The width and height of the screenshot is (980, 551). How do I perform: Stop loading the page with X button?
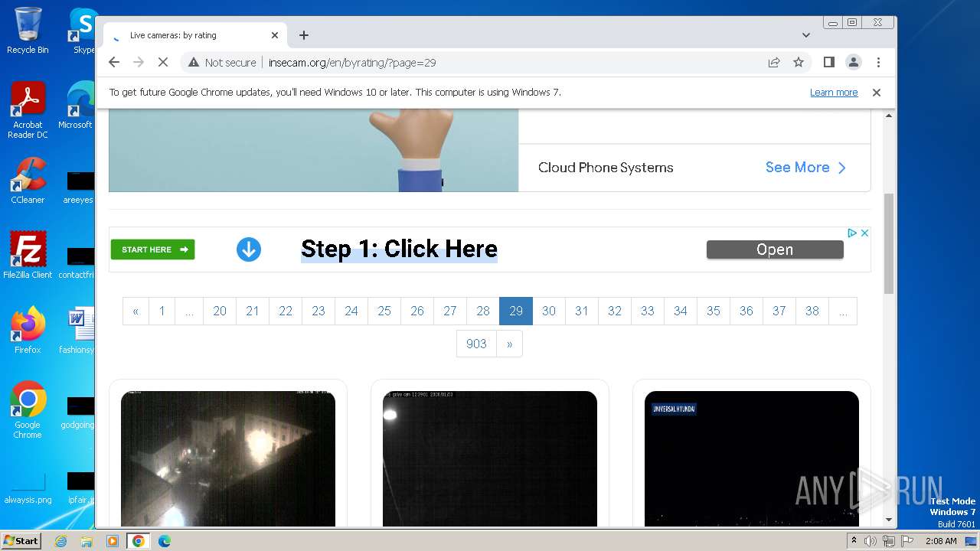point(163,62)
